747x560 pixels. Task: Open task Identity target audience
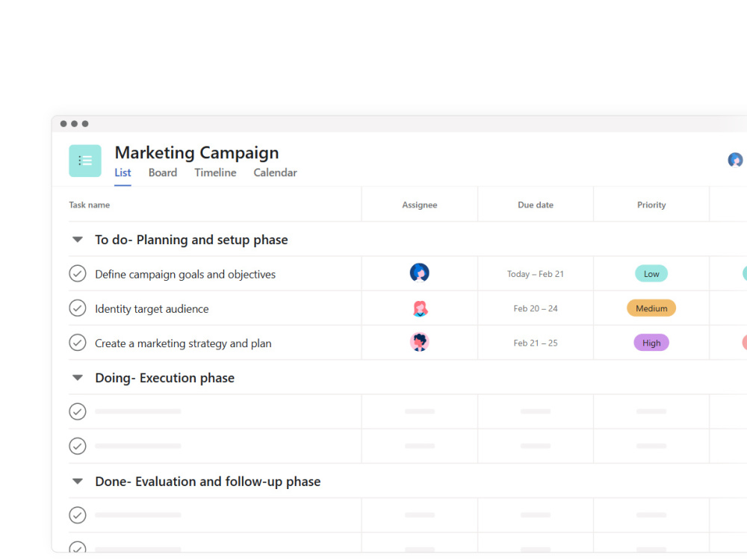[152, 308]
